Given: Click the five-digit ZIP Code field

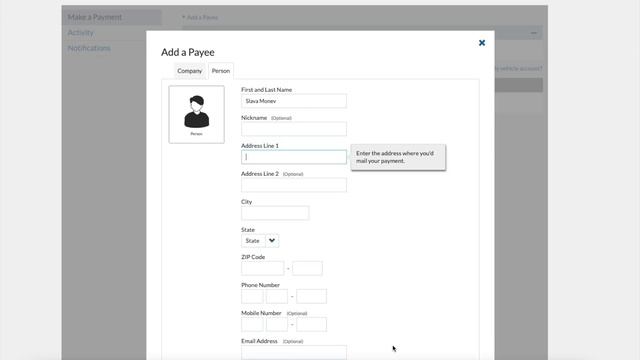Looking at the screenshot, I should 262,269.
